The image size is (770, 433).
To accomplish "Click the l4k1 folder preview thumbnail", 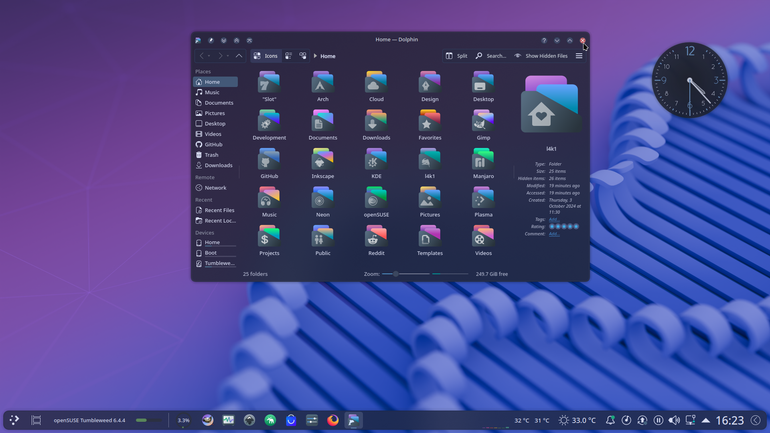I will click(551, 104).
